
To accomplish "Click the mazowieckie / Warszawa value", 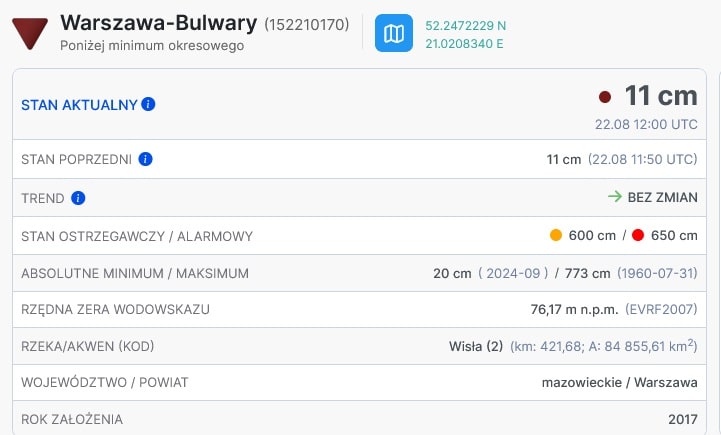I will [x=619, y=382].
